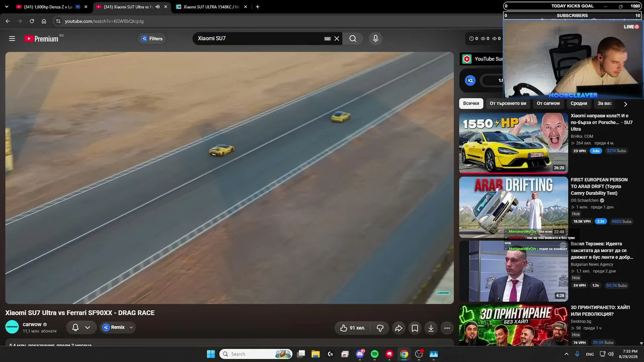Open a new browser tab
This screenshot has height=362, width=644.
coord(258,7)
